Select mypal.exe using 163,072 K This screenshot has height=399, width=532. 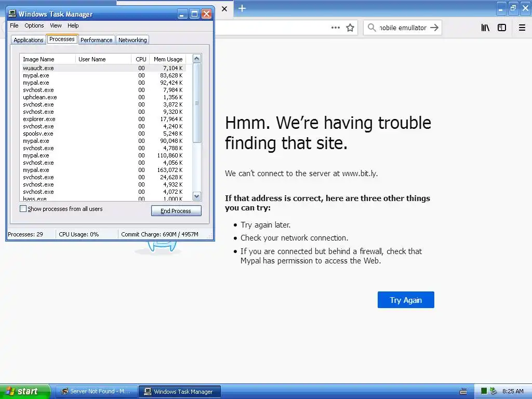(x=103, y=170)
